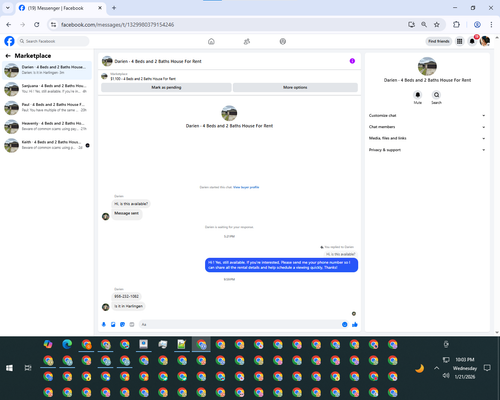This screenshot has height=400, width=500.
Task: Select the Messenger | Facebook tab
Action: click(x=60, y=8)
